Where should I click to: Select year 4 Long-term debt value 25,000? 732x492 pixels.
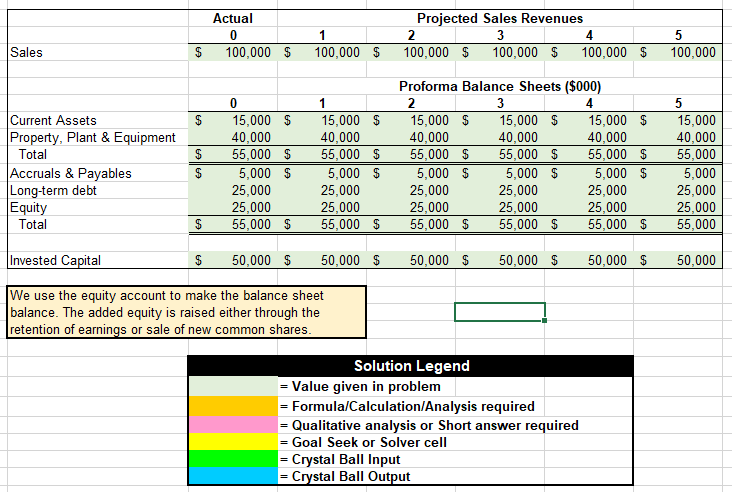[607, 190]
